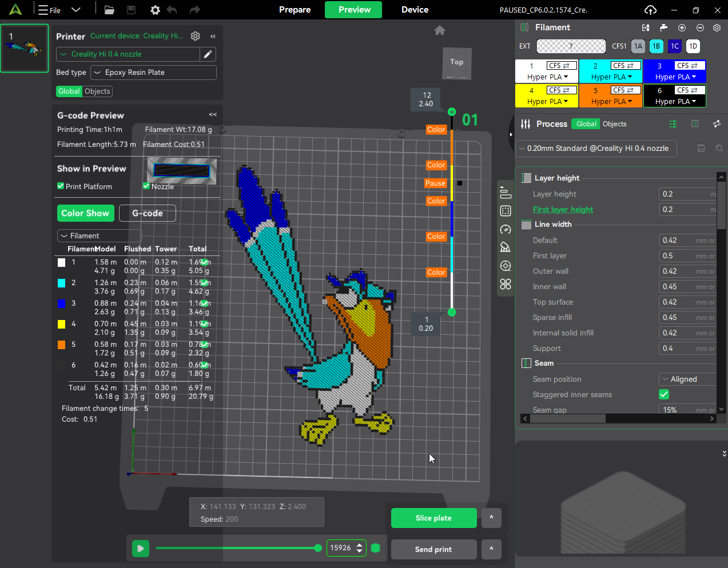This screenshot has width=728, height=568.
Task: Remove a filament with the minus icon
Action: coord(700,27)
